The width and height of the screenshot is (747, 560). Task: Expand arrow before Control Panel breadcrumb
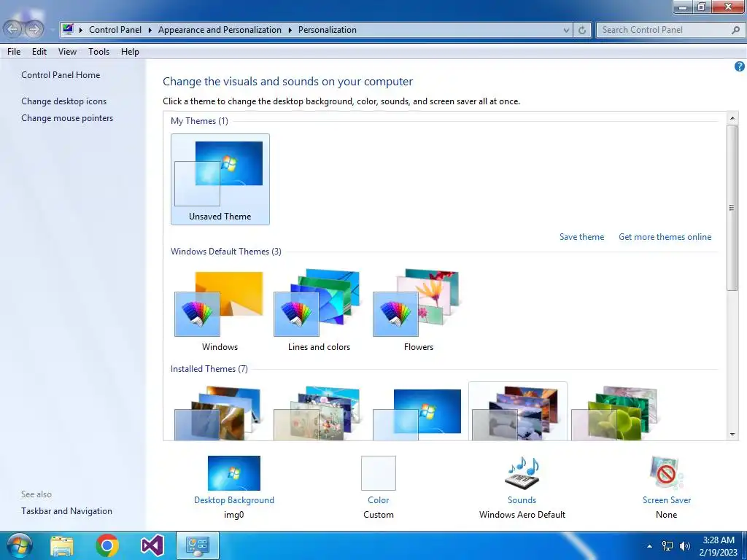[80, 30]
